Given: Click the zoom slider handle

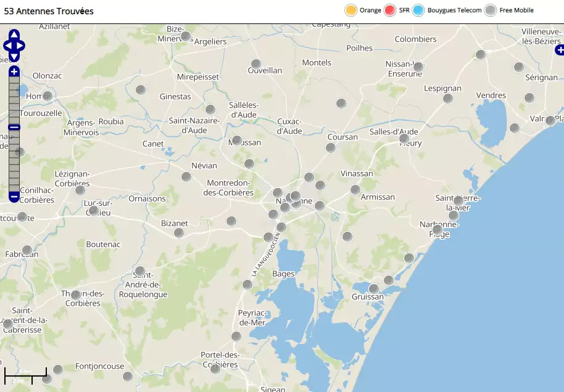Looking at the screenshot, I should point(14,127).
